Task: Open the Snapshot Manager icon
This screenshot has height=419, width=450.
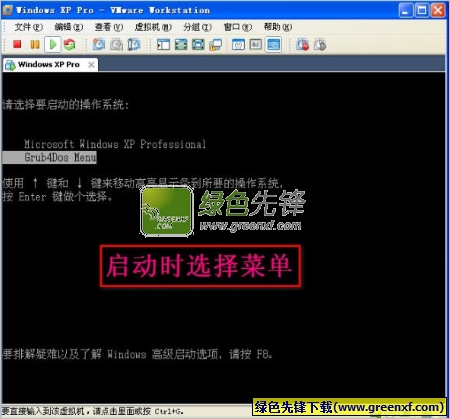Action: [x=134, y=44]
